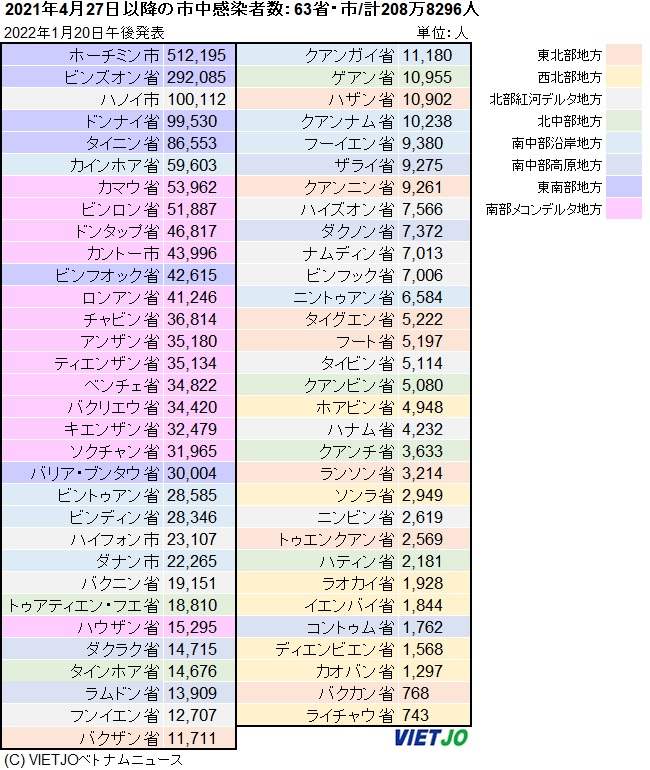The image size is (650, 770).
Task: Click the バクザン省 row name
Action: pyautogui.click(x=119, y=738)
